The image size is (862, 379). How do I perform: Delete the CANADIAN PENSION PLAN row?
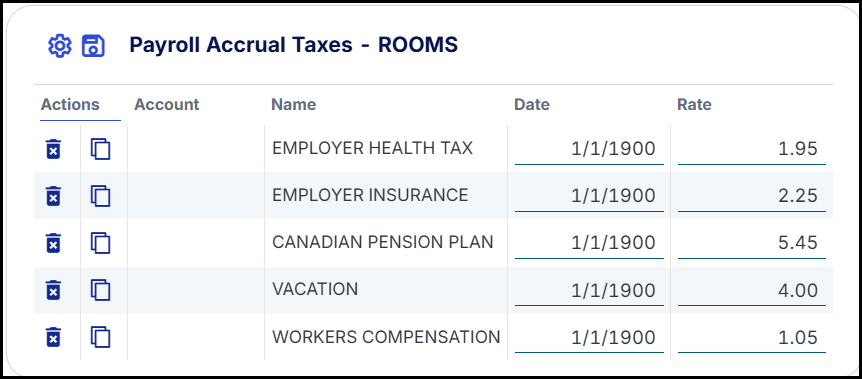tap(53, 243)
